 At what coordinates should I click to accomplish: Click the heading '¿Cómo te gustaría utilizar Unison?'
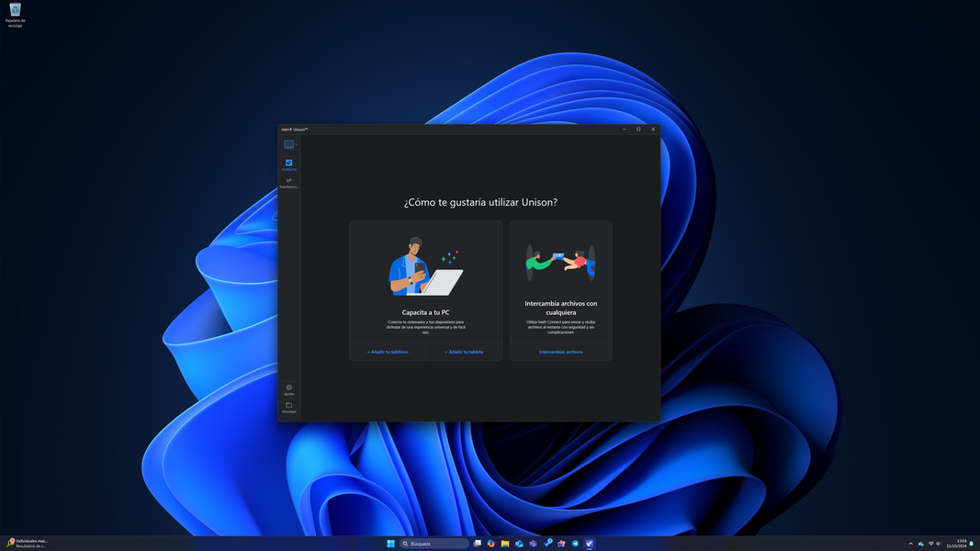pyautogui.click(x=480, y=202)
